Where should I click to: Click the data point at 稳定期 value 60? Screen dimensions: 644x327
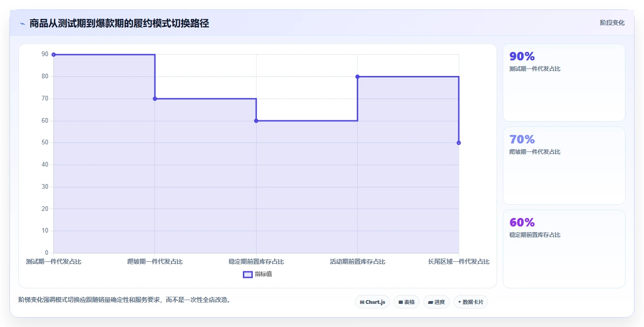coord(256,121)
